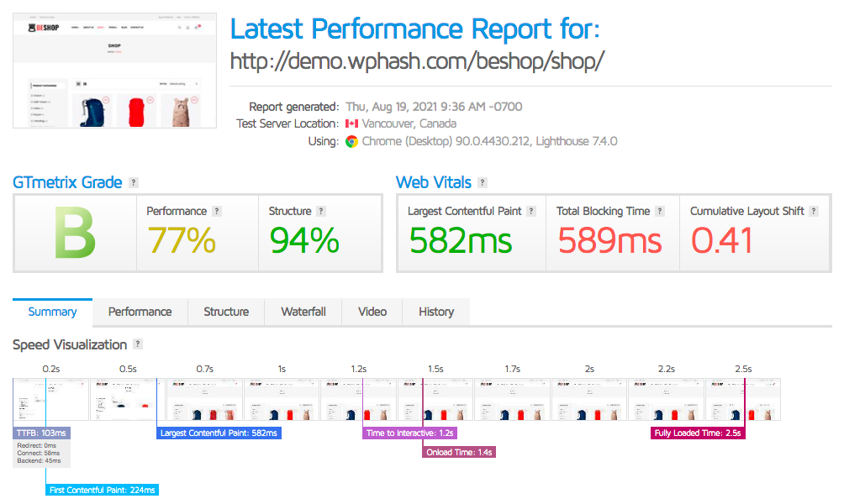Click the tested page URL link
Image resolution: width=844 pixels, height=504 pixels.
click(x=417, y=61)
